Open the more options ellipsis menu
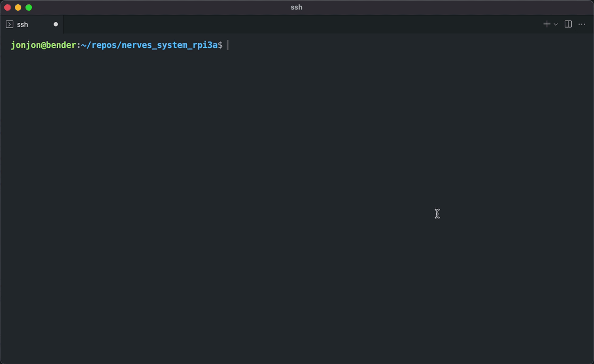 click(x=582, y=24)
